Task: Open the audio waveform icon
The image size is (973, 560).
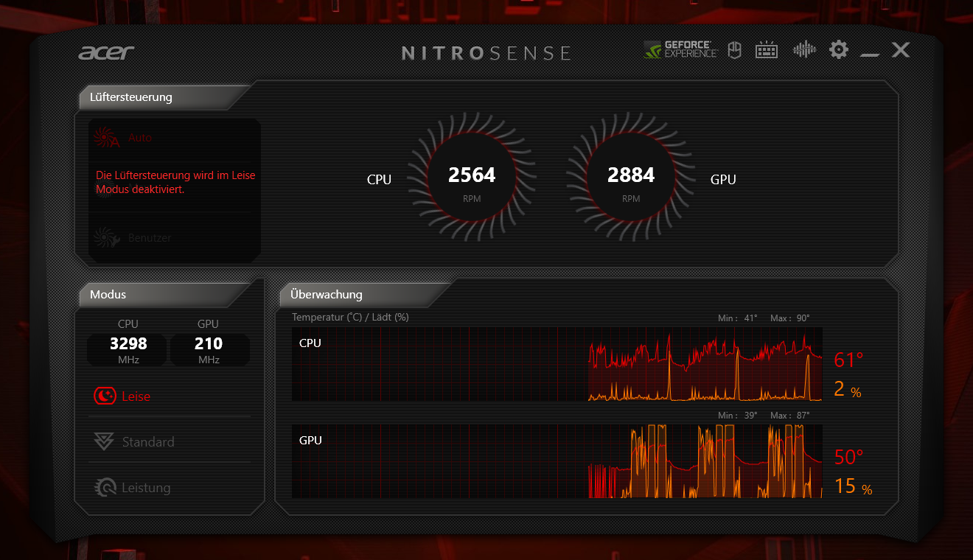Action: tap(804, 50)
